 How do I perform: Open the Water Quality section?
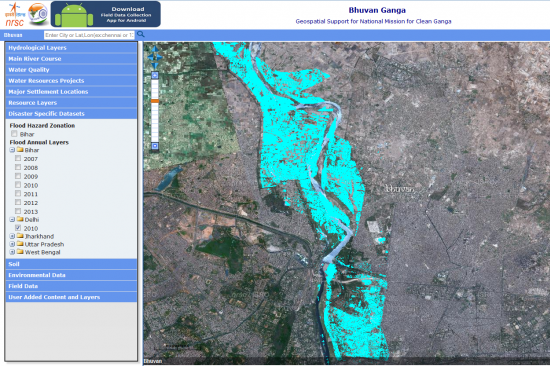pos(71,70)
